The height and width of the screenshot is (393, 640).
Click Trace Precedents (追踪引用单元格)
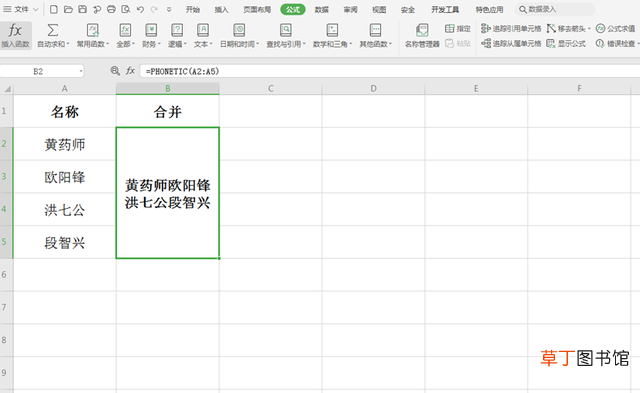(511, 28)
